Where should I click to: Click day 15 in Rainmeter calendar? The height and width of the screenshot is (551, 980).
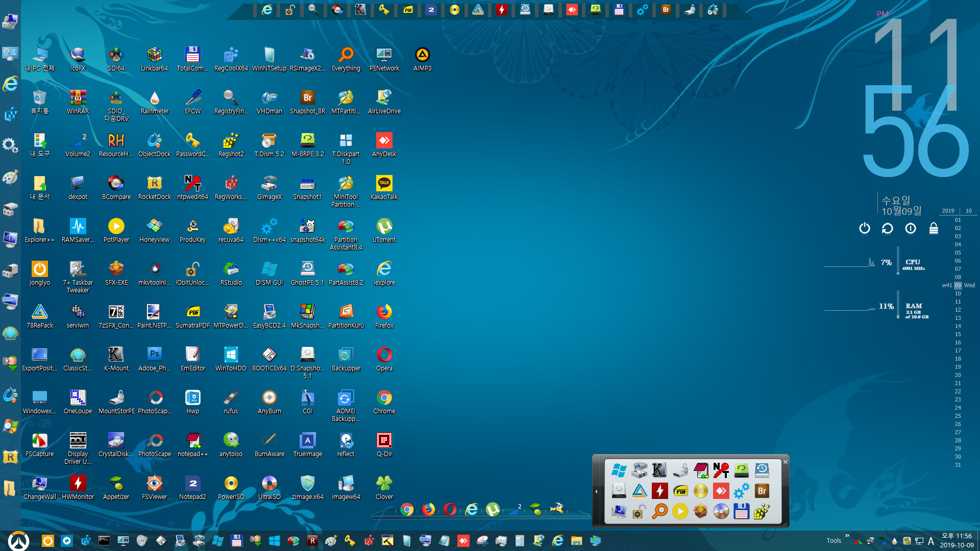tap(958, 334)
